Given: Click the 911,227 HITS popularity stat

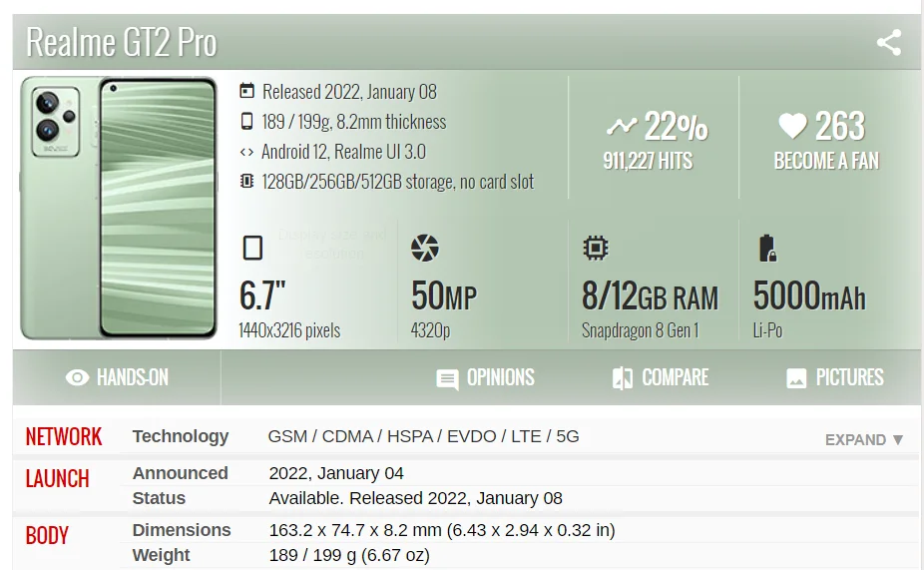Looking at the screenshot, I should 648,161.
